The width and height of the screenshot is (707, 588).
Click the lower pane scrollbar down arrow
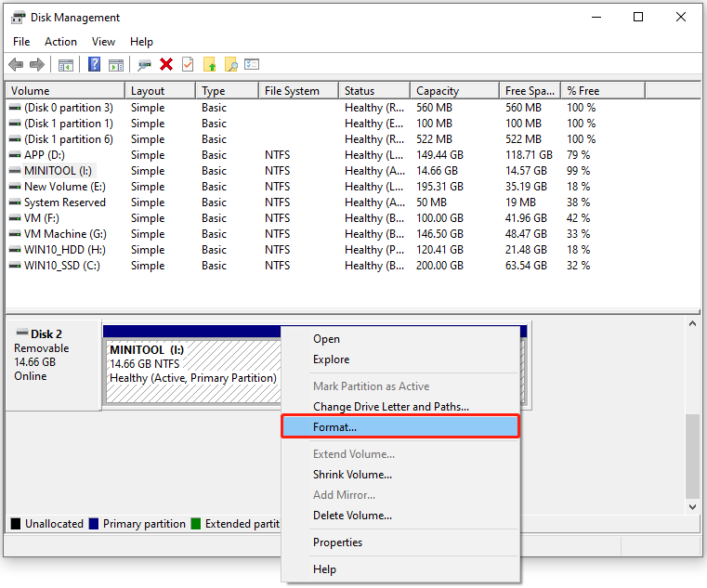[x=693, y=507]
